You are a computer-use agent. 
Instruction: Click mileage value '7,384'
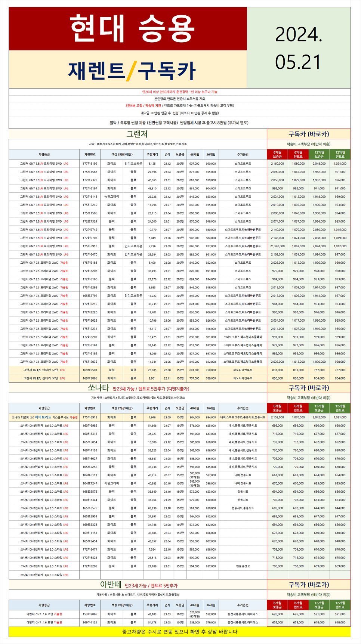[x=152, y=549]
